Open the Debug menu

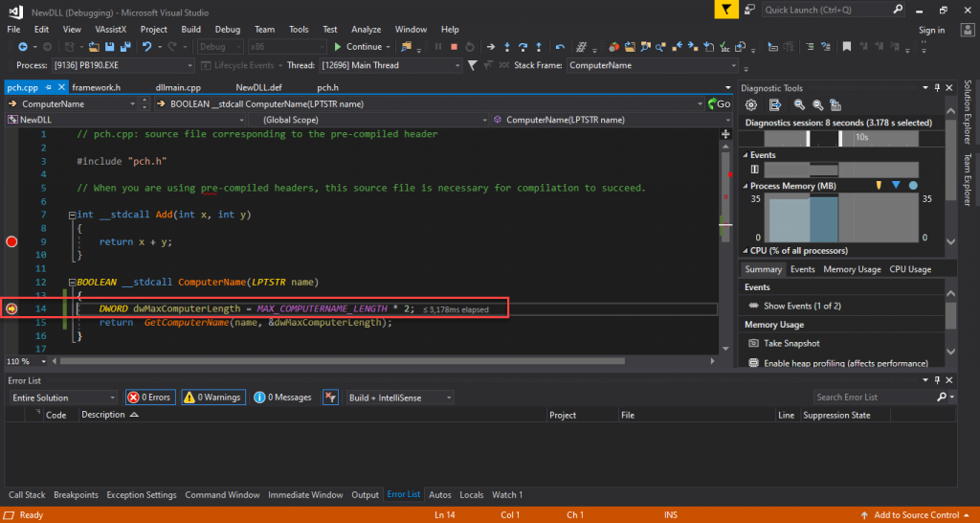pos(228,30)
